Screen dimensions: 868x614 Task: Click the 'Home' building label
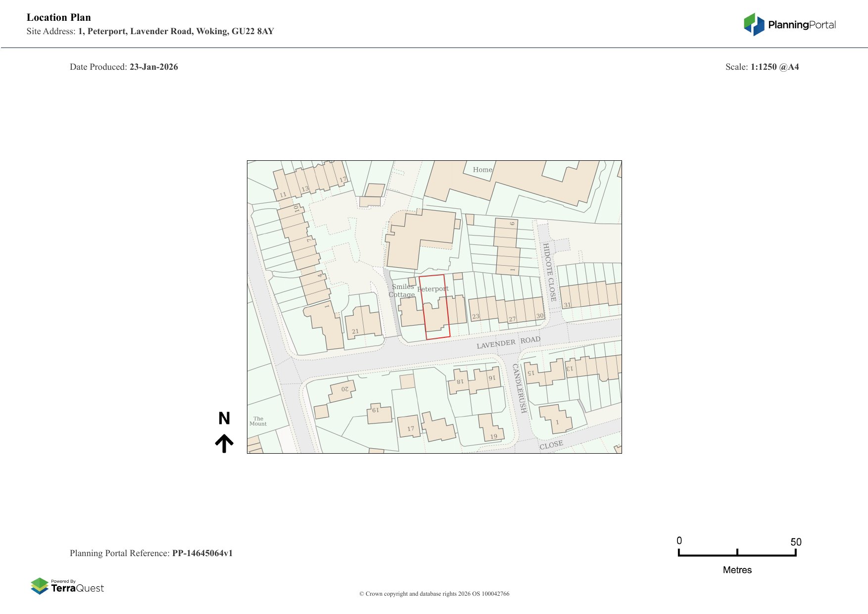point(482,170)
